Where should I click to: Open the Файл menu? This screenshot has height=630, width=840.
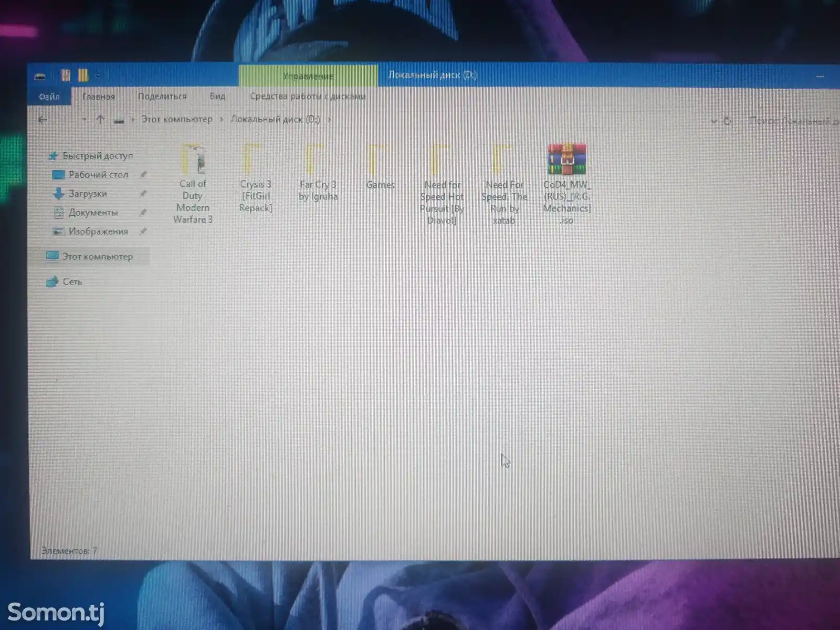49,97
